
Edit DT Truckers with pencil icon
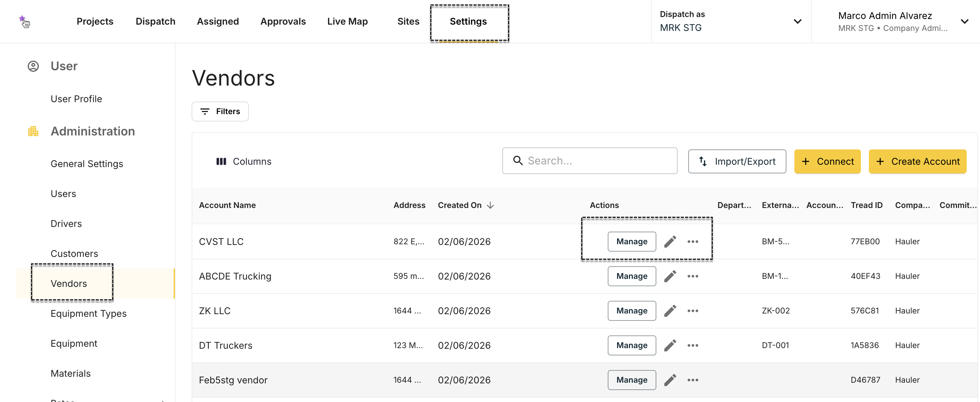pos(670,346)
